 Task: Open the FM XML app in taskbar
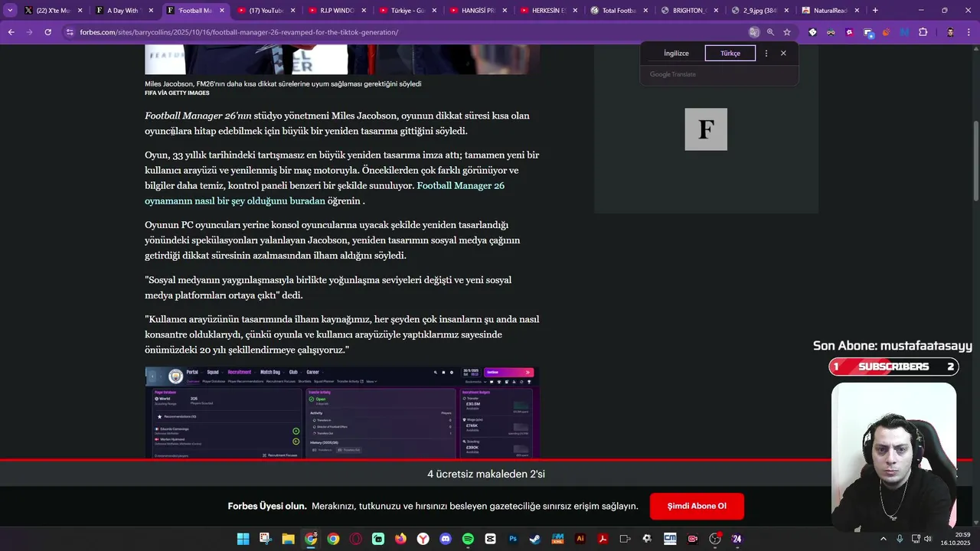tap(557, 539)
